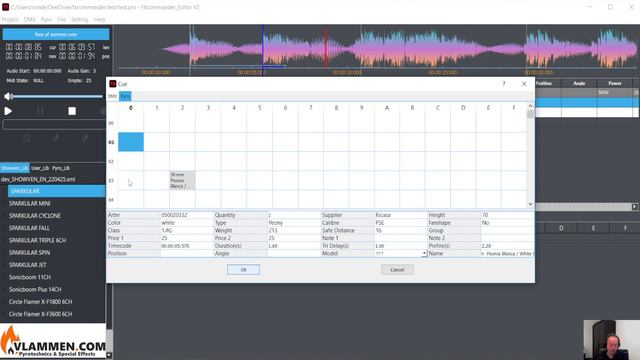640x360 pixels.
Task: Switch to the Pyro_Lib library tab
Action: 61,168
